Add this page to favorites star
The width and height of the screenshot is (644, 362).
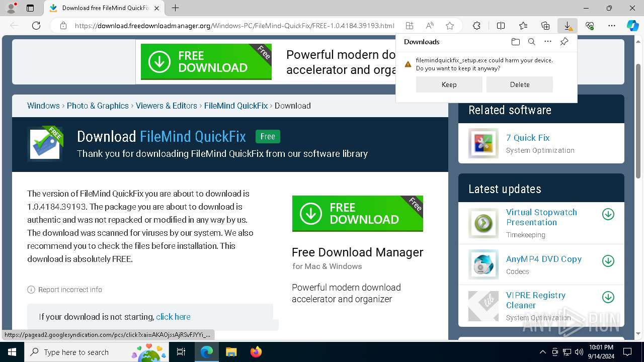coord(450,26)
